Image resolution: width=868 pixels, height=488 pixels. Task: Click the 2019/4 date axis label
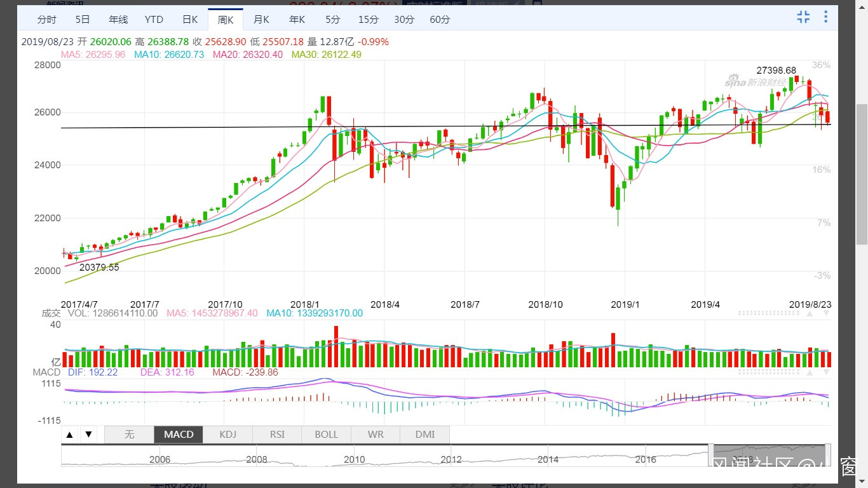(x=706, y=304)
